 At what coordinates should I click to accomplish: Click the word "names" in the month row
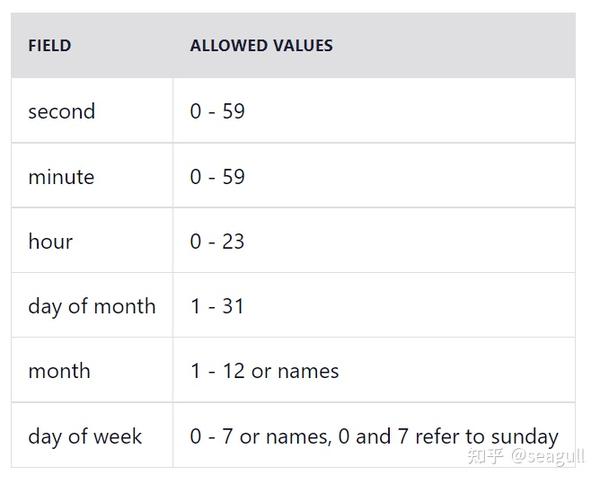308,371
